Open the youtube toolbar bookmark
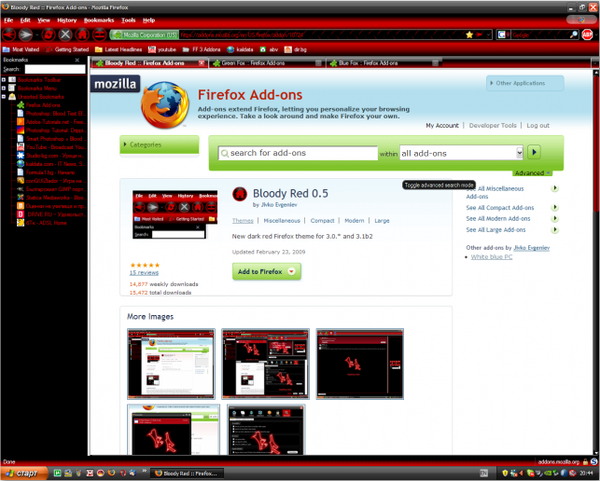Screen dimensions: 600x481 coord(162,49)
